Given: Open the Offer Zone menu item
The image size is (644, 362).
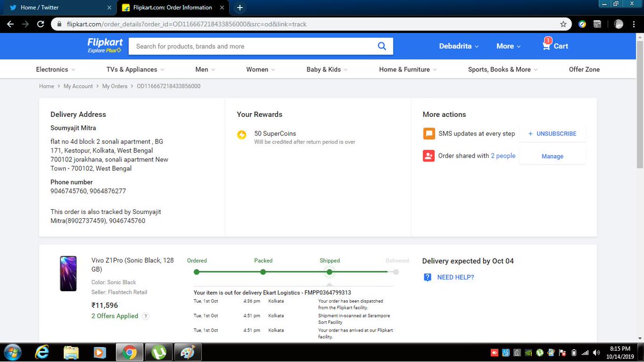Looking at the screenshot, I should click(x=584, y=70).
